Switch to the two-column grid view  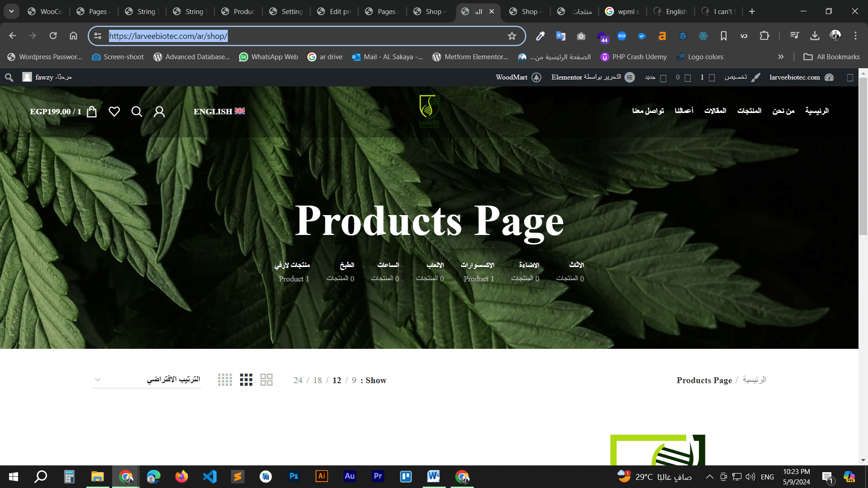point(266,380)
